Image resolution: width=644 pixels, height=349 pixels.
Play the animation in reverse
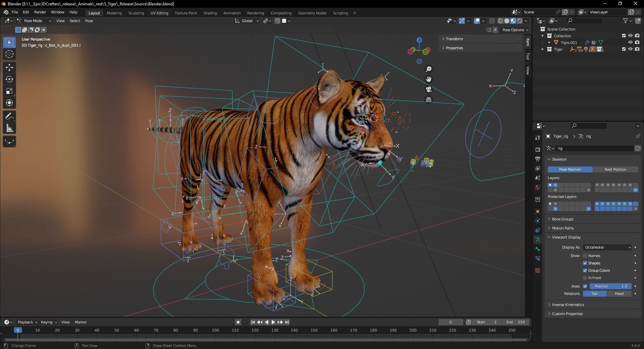point(267,322)
